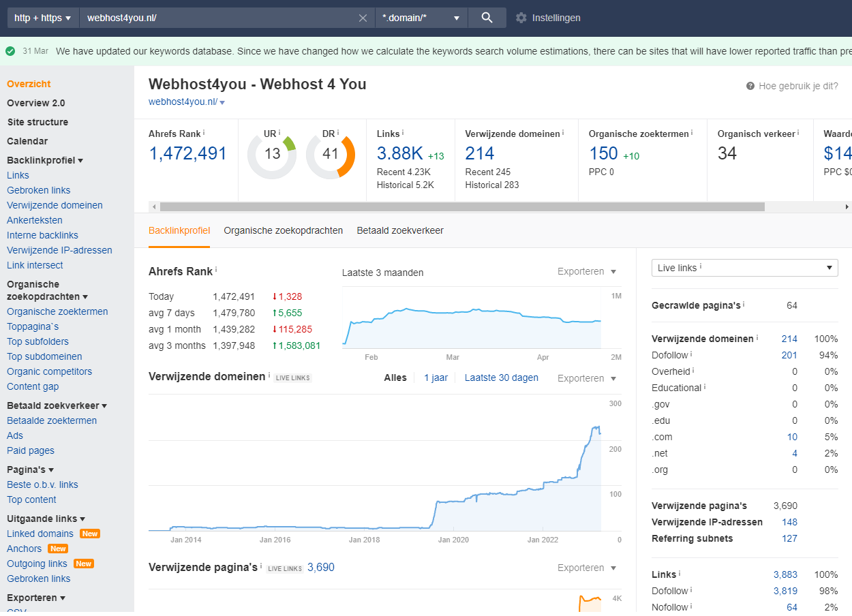
Task: Switch to the Betaald zoekverkeer tab
Action: tap(400, 230)
